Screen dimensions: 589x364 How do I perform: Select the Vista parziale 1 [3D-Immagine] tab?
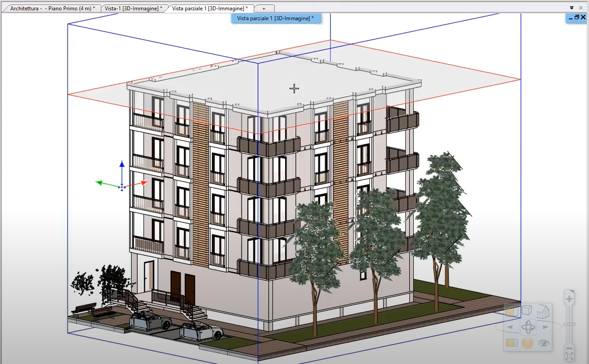[x=209, y=8]
